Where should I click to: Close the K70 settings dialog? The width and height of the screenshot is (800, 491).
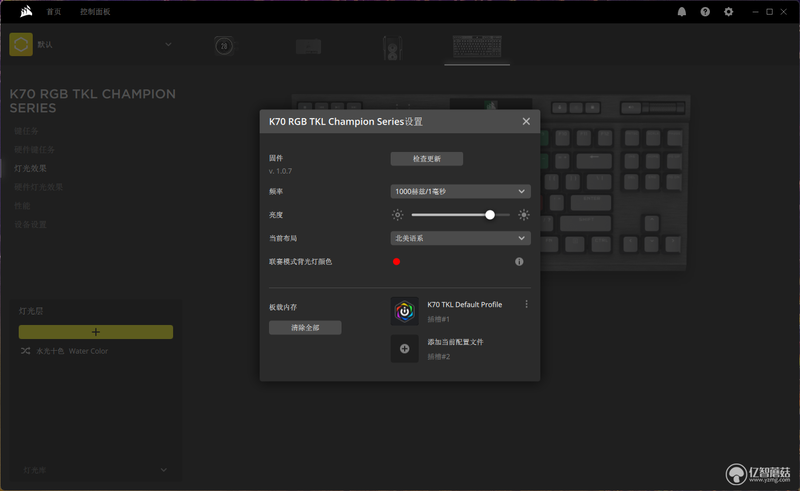526,121
